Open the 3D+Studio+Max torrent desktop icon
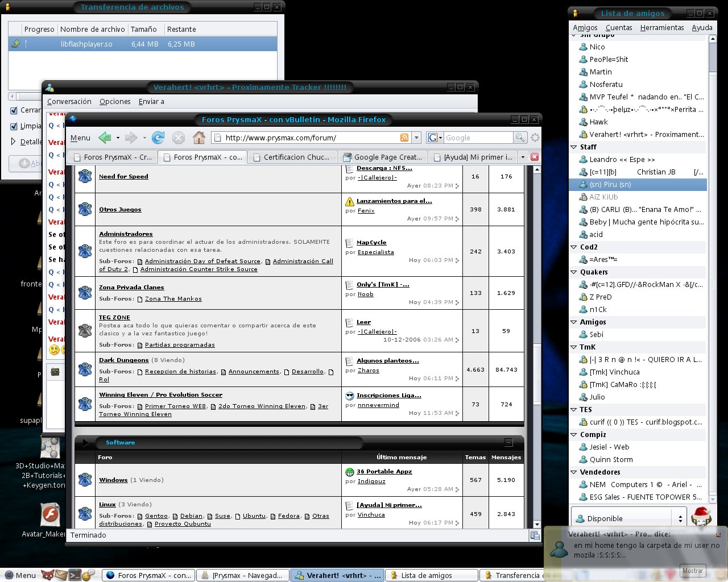Image resolution: width=728 pixels, height=582 pixels. point(51,447)
